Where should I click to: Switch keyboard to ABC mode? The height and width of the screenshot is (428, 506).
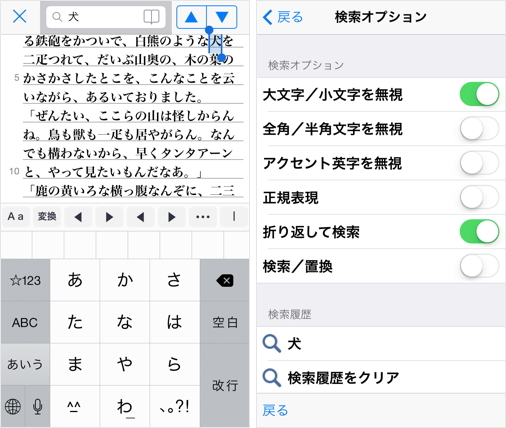pos(25,322)
